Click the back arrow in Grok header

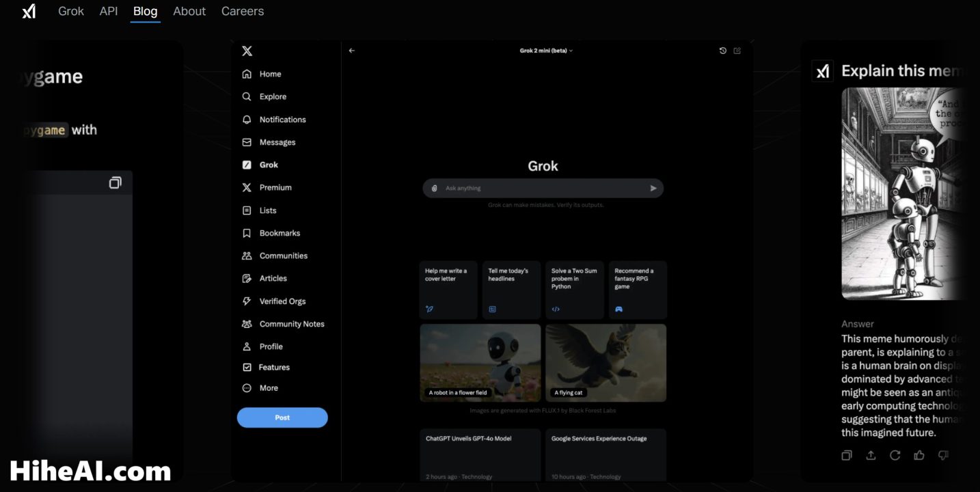tap(352, 51)
